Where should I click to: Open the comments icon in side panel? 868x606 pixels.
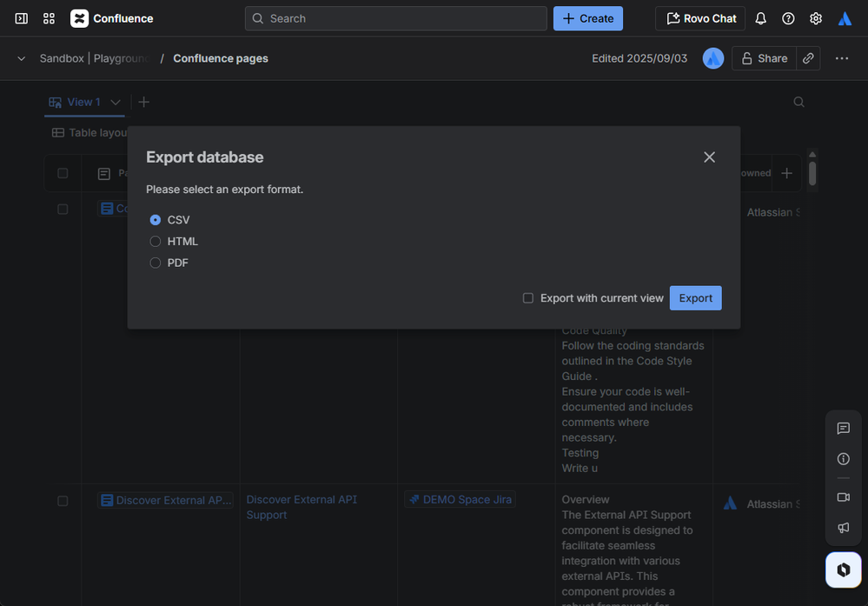pos(843,429)
